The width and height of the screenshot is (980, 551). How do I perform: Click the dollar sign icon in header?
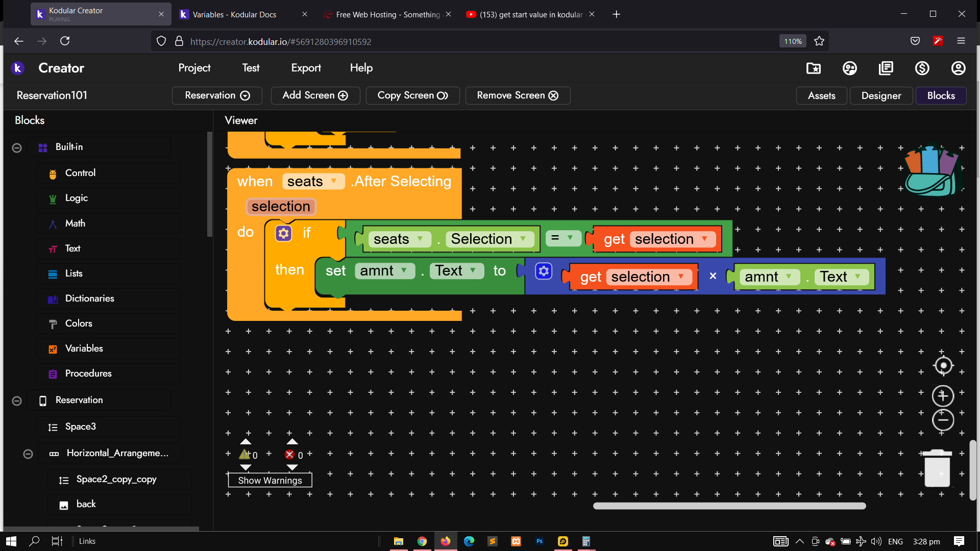point(922,68)
